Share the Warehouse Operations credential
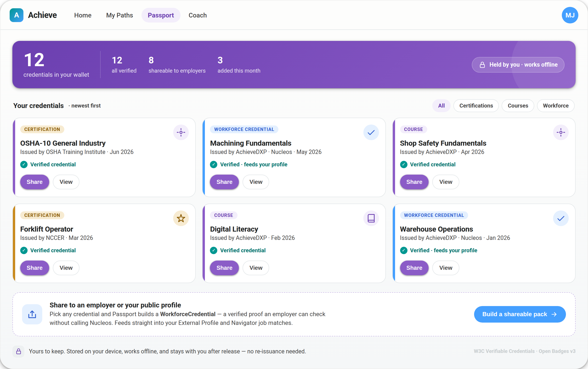Image resolution: width=588 pixels, height=369 pixels. point(414,268)
